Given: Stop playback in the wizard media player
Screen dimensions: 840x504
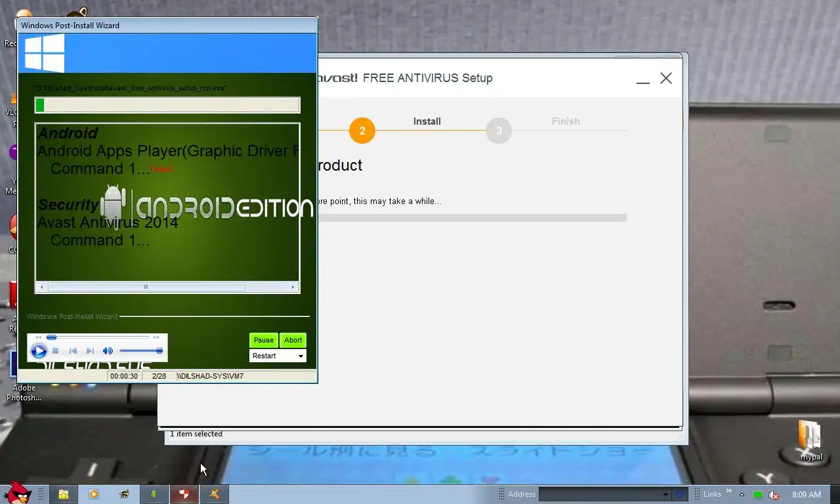Looking at the screenshot, I should pyautogui.click(x=56, y=351).
